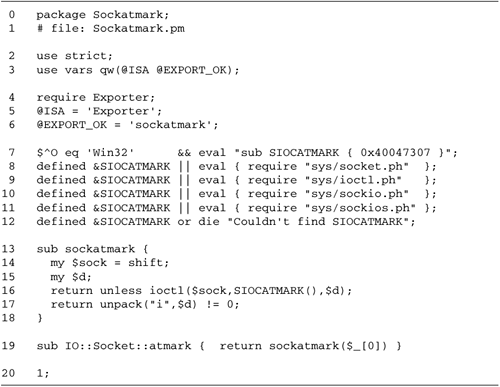Click 'my $sock = shift;' line

coord(110,263)
